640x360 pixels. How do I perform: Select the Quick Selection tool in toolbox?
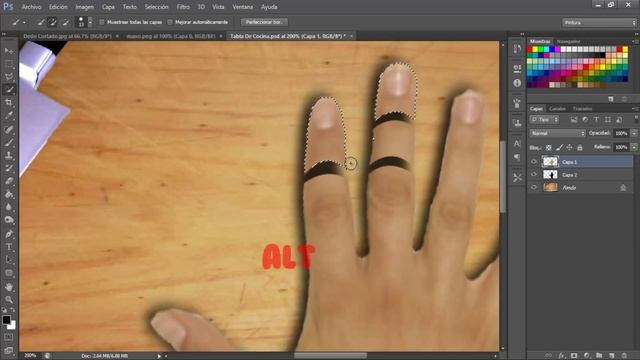point(9,89)
